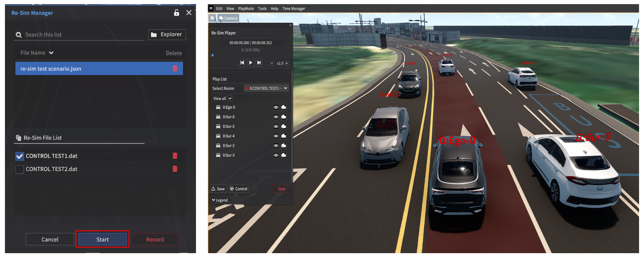Hide vehicle 0:Sur-5 with eye icon
This screenshot has height=257, width=644.
pos(276,126)
